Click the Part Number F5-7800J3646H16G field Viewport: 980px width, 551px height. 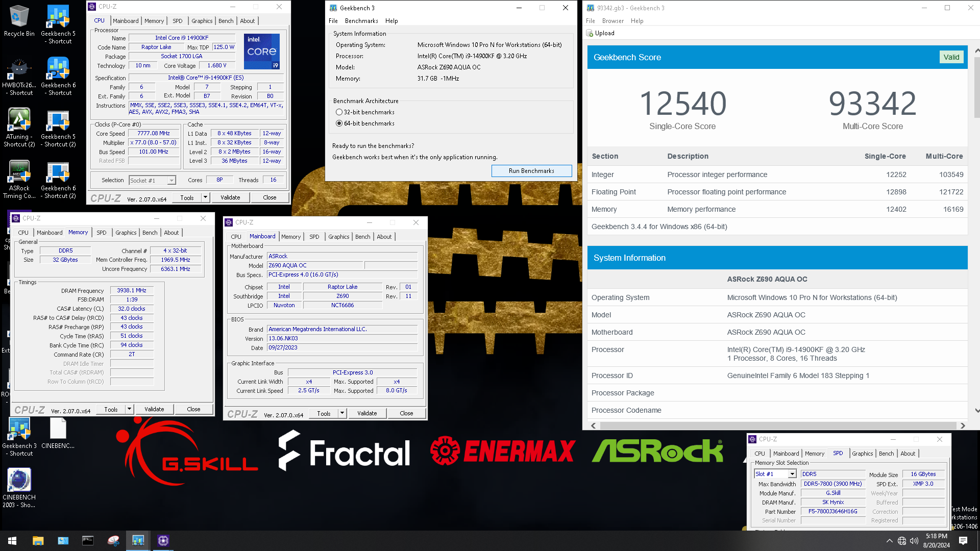point(833,512)
